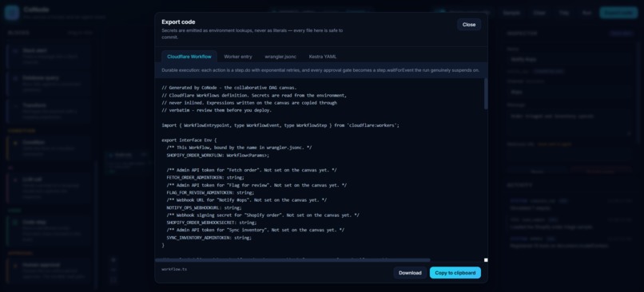644x292 pixels.
Task: Click the 'Webhook signing secret' comment line
Action: (x=263, y=215)
